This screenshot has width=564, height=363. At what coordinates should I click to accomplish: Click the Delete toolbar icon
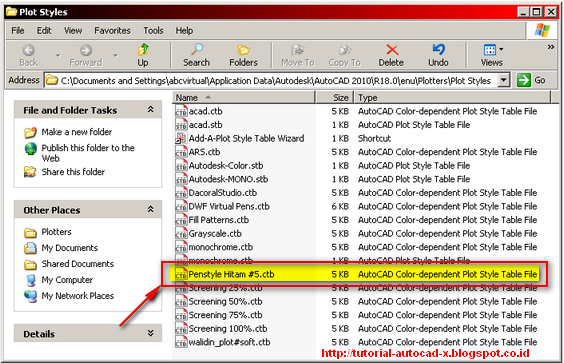click(392, 50)
